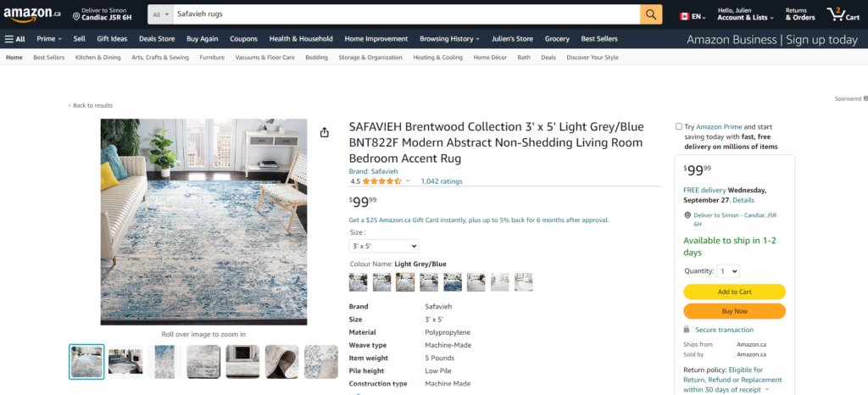868x395 pixels.
Task: Select the rolled rug thumbnail image
Action: click(x=281, y=362)
